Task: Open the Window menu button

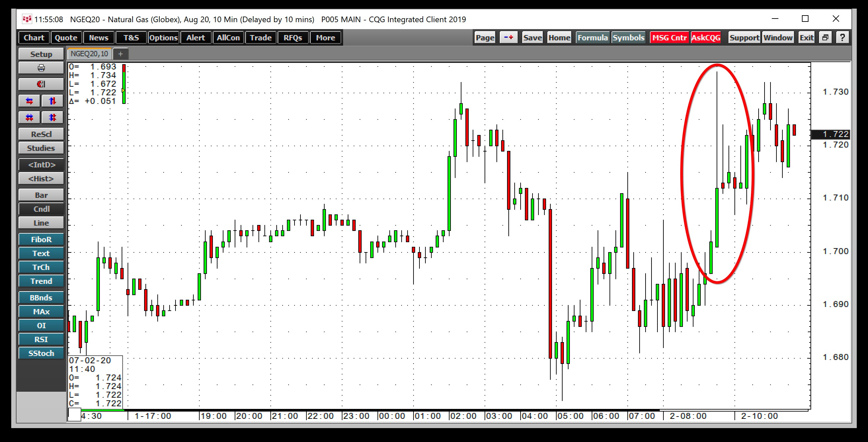Action: [778, 37]
